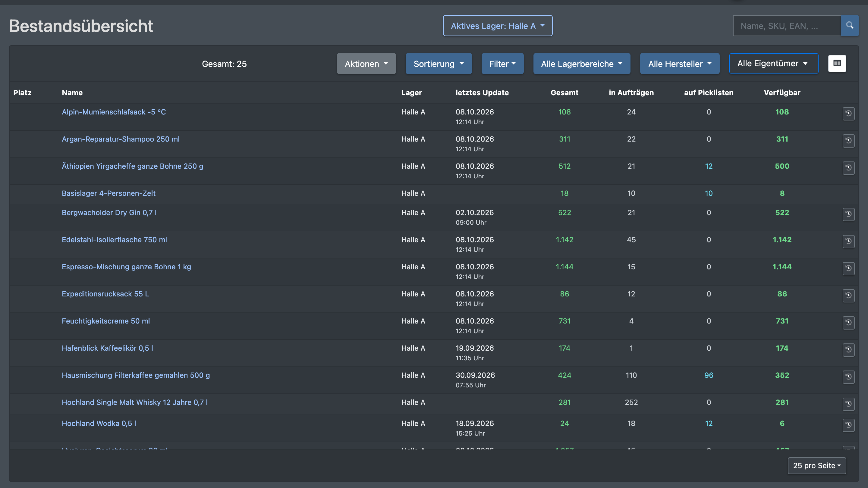868x488 pixels.
Task: Open Hochland Wodka 0,5 l link
Action: (x=99, y=423)
